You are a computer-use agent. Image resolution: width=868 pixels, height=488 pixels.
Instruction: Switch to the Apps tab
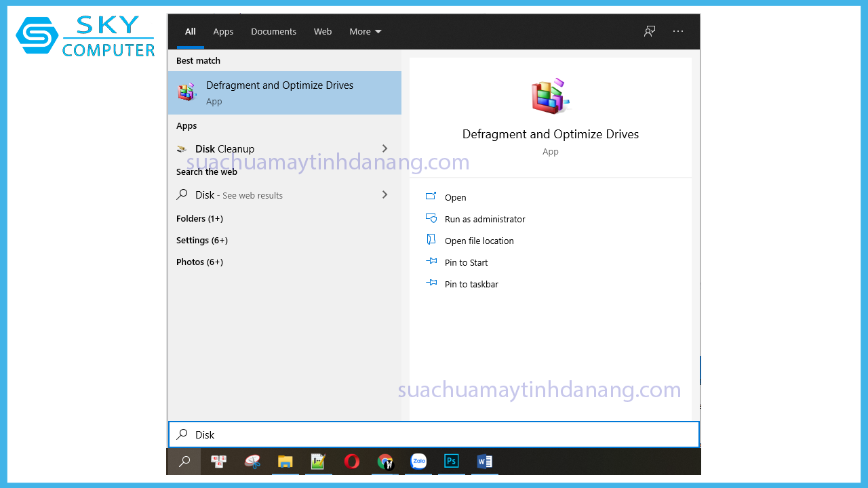pyautogui.click(x=223, y=31)
